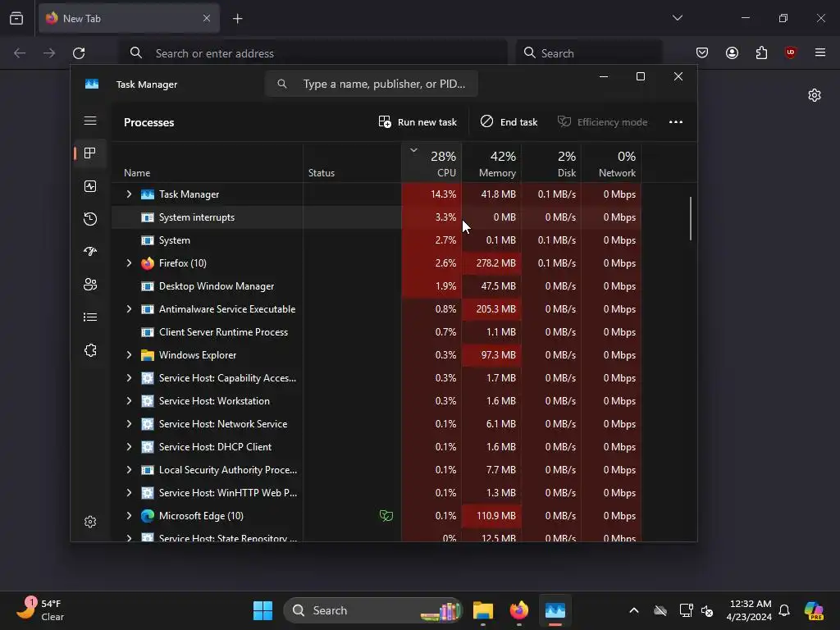This screenshot has width=840, height=630.
Task: Sort by Disk column header
Action: click(551, 163)
